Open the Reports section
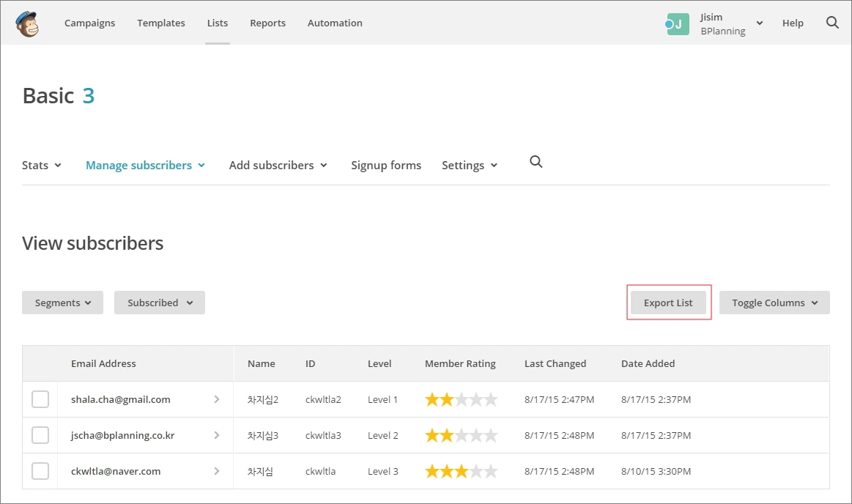Image resolution: width=852 pixels, height=504 pixels. pos(267,23)
